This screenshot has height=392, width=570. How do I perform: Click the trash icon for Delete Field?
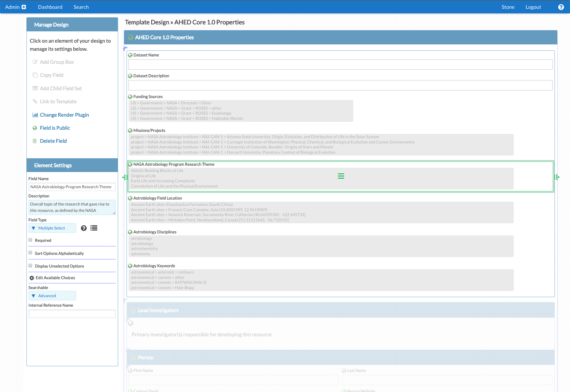coord(35,141)
